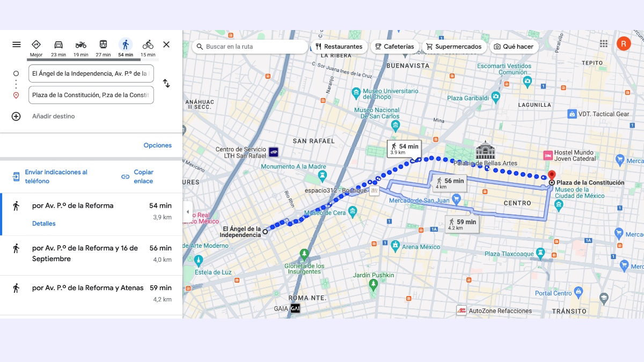This screenshot has height=362, width=644.
Task: Choose the bicycle travel mode
Action: point(148,44)
